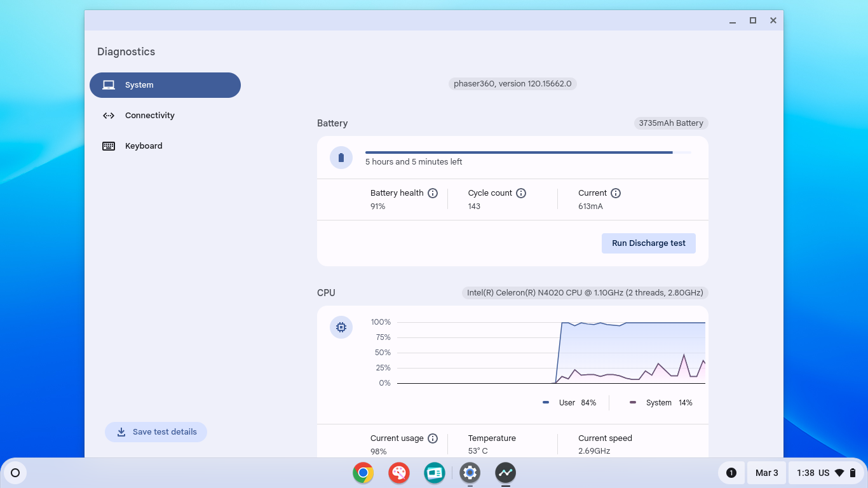
Task: Switch to the Connectivity section
Action: [149, 116]
